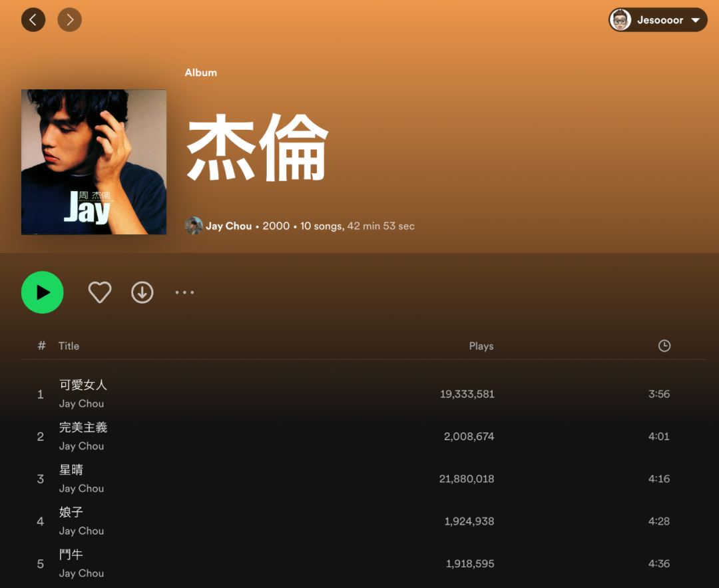The width and height of the screenshot is (719, 588).
Task: Click the Plays column header
Action: [481, 346]
